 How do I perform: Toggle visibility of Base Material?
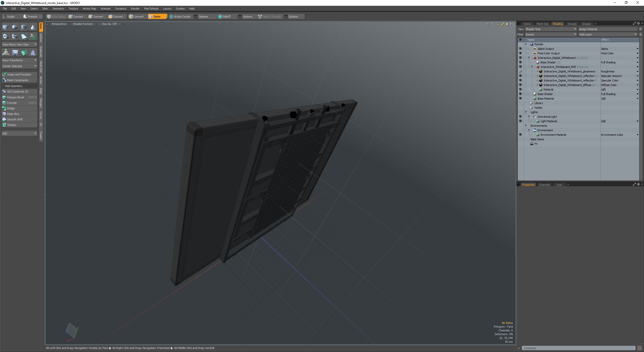point(520,99)
